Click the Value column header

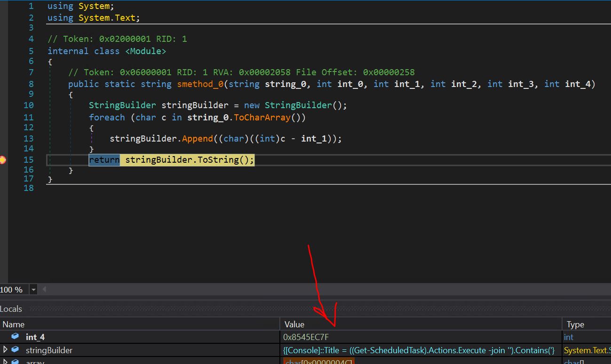coord(294,324)
